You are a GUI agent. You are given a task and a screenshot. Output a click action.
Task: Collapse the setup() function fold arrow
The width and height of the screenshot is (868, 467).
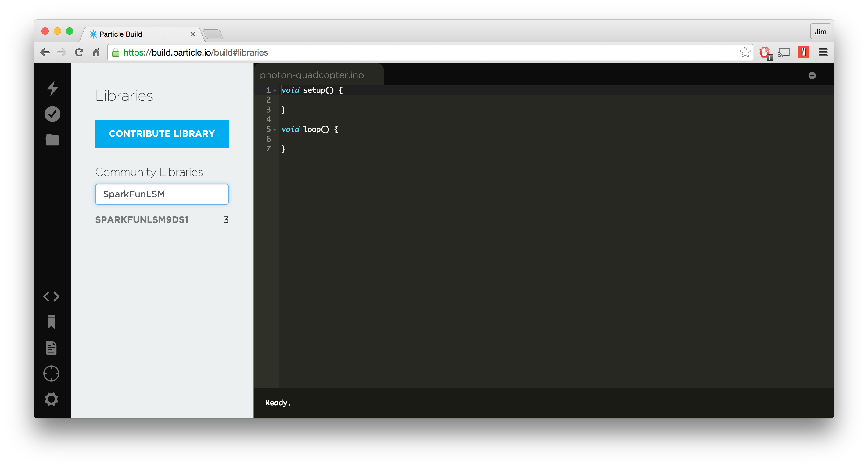(x=275, y=90)
